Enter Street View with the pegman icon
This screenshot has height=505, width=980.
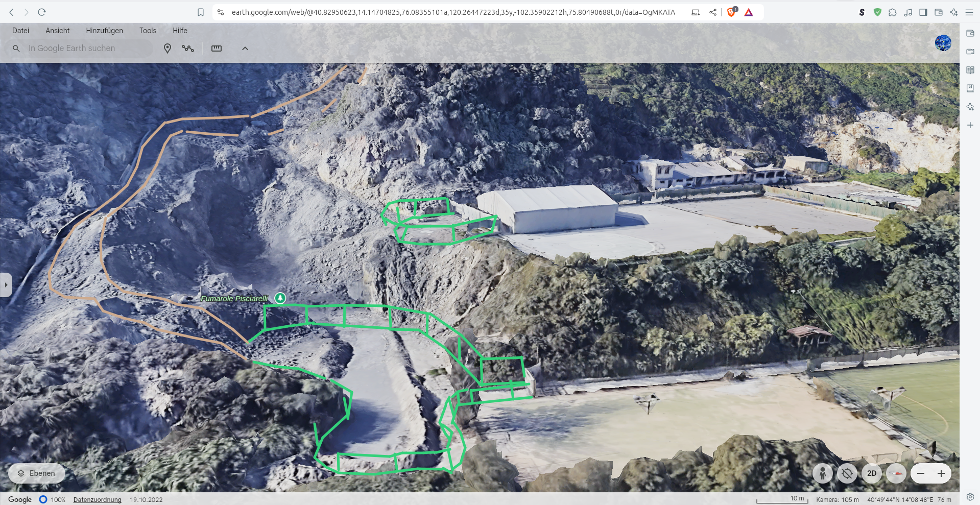point(823,473)
